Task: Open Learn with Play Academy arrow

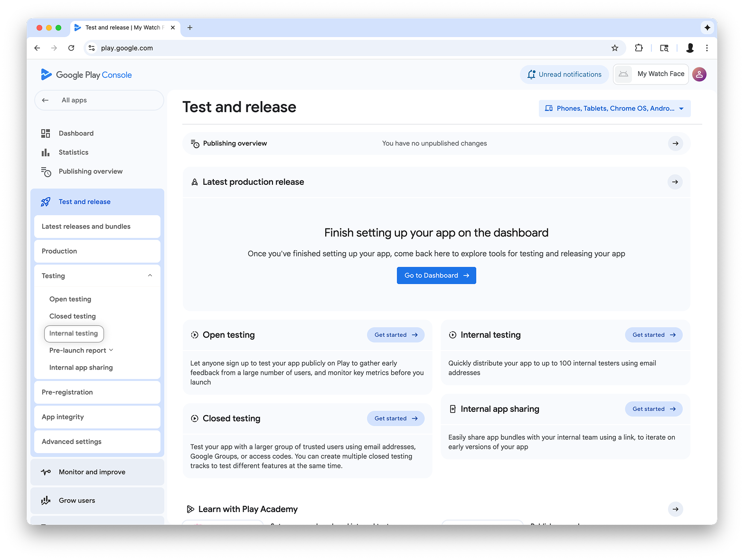Action: click(x=675, y=509)
